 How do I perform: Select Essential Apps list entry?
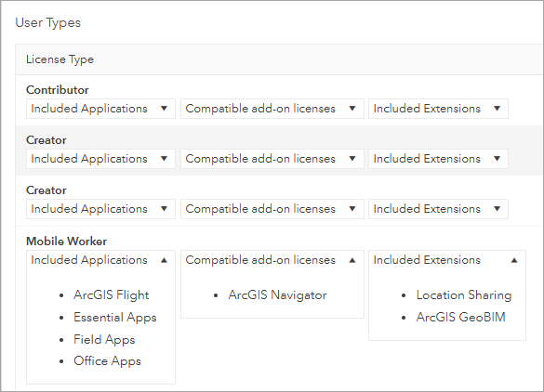pos(114,318)
